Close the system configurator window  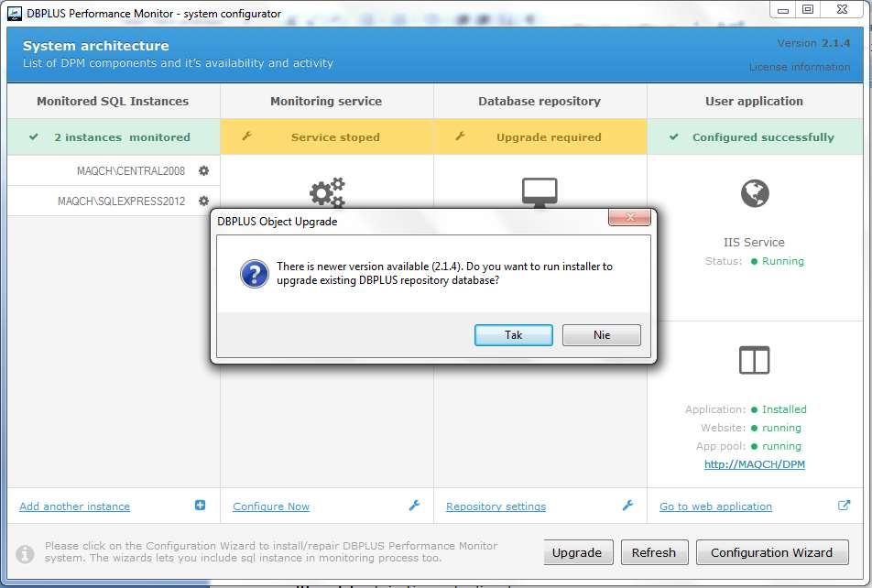[x=842, y=9]
